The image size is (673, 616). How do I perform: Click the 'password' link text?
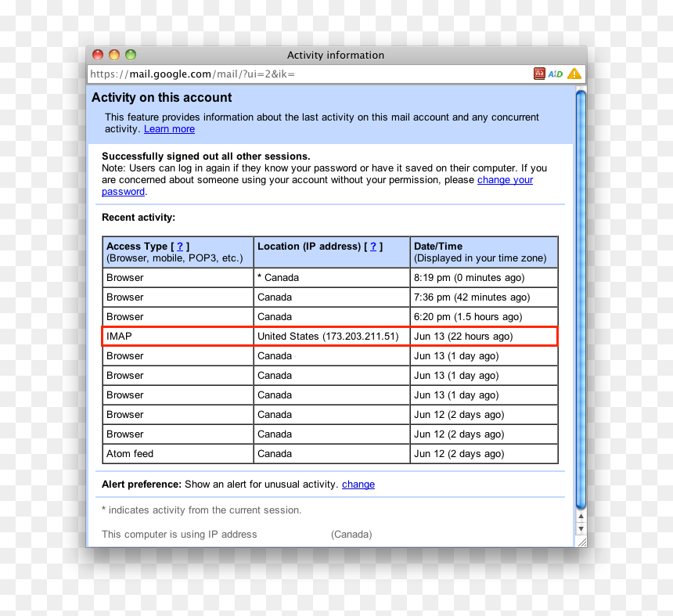[x=123, y=192]
